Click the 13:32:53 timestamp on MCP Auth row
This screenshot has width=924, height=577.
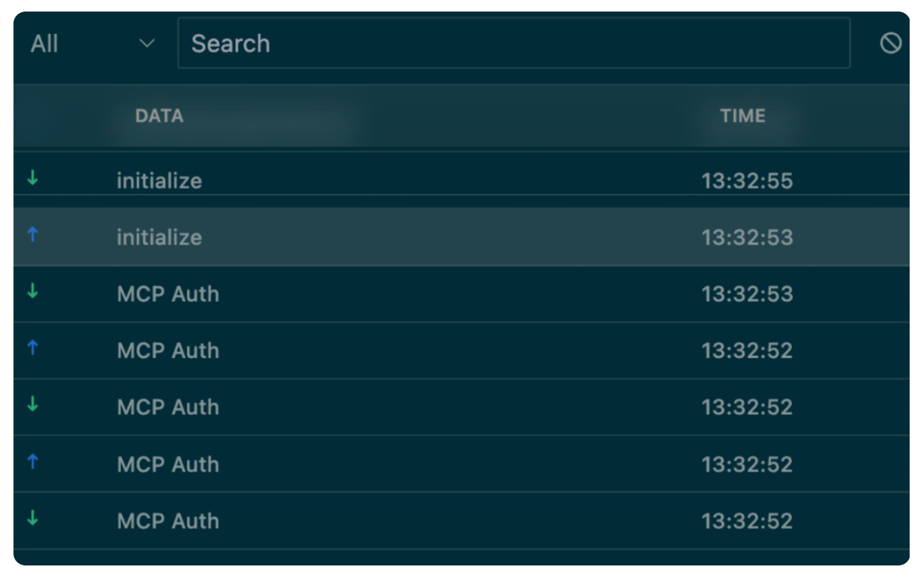(747, 294)
